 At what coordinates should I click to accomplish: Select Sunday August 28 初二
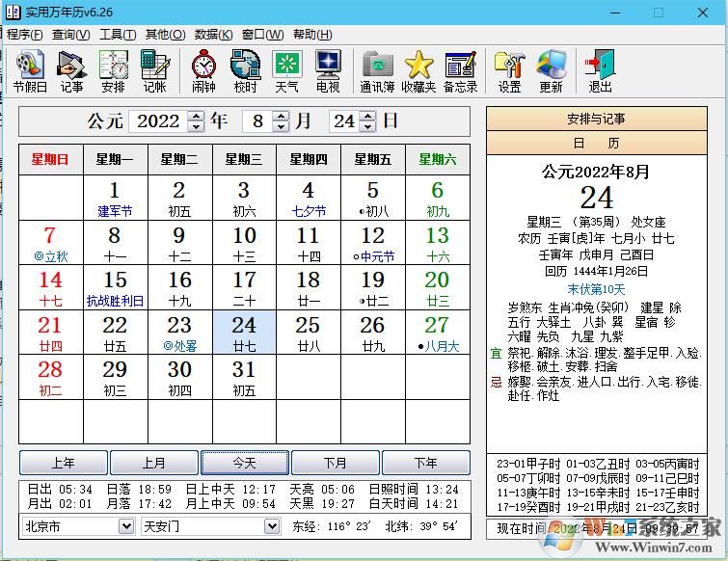[x=50, y=377]
